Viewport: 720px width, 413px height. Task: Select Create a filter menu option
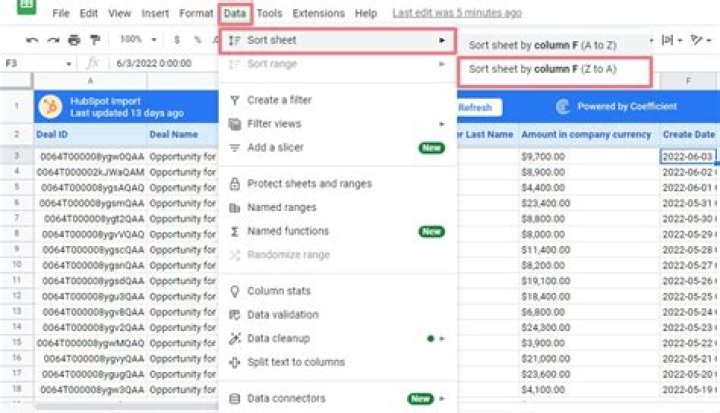coord(282,100)
